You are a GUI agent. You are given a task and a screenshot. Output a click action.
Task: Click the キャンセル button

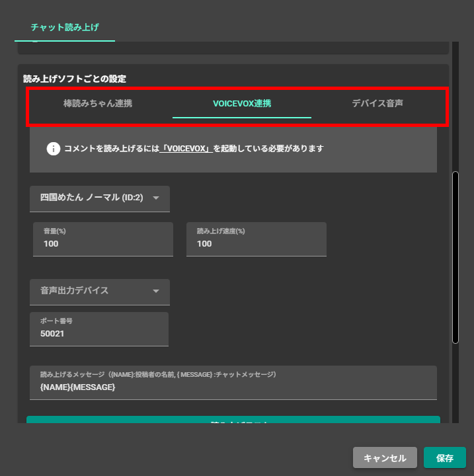385,457
